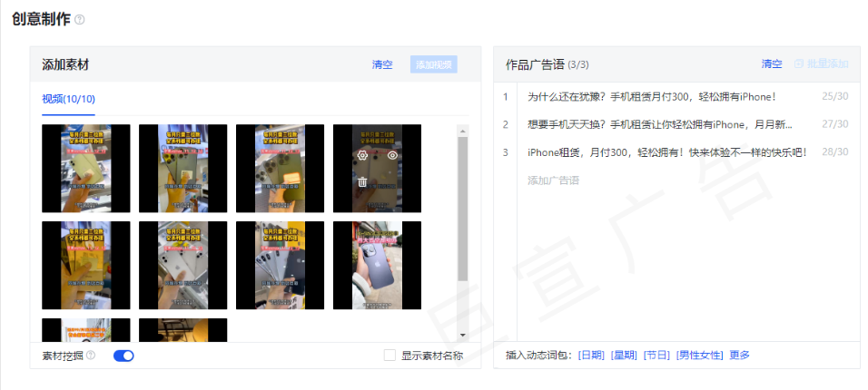Click scrollbar up arrow in video list
The height and width of the screenshot is (390, 868).
[x=462, y=131]
